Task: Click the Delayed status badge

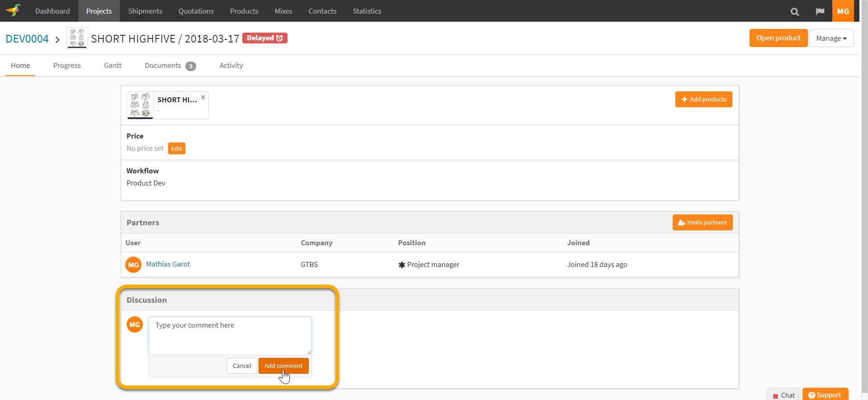Action: (x=264, y=38)
